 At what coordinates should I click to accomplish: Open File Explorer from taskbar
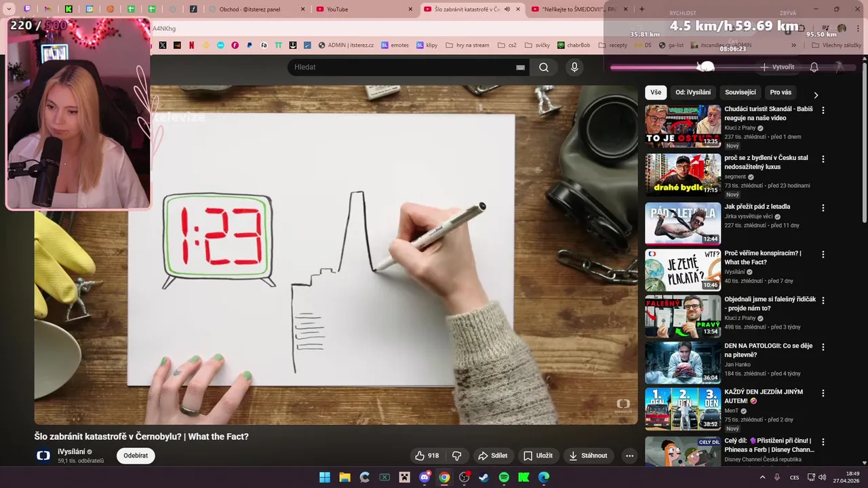[344, 477]
